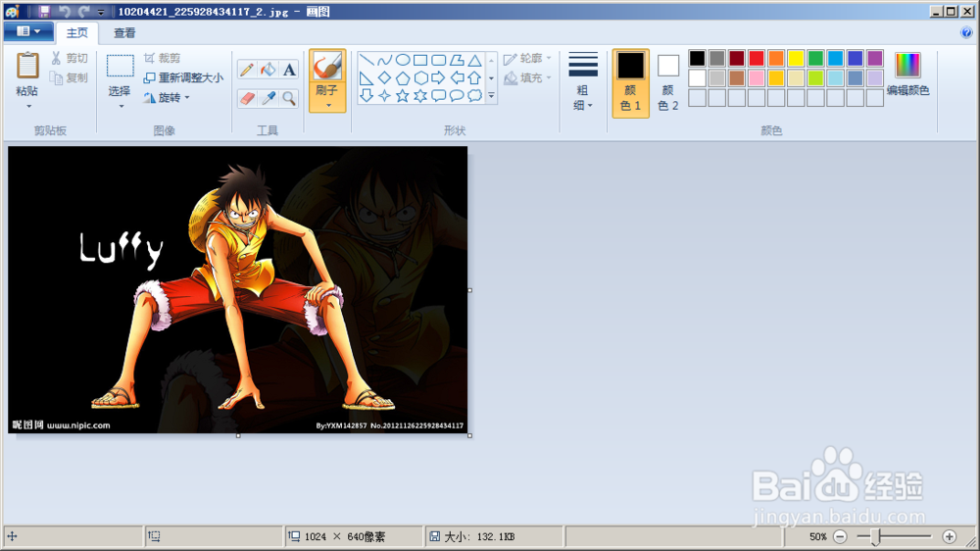The image size is (980, 551).
Task: Select the Eraser tool
Action: point(248,98)
